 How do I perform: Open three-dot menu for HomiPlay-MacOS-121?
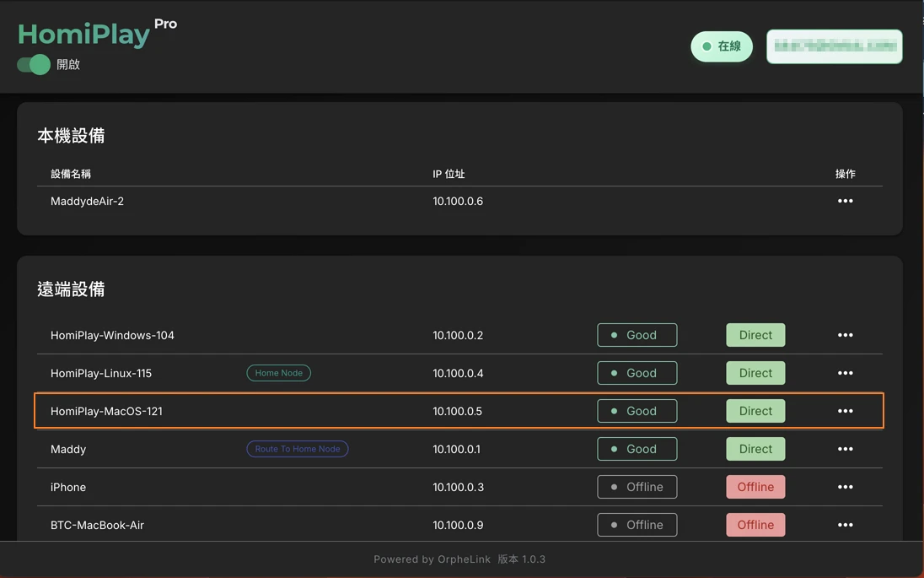[x=845, y=411]
